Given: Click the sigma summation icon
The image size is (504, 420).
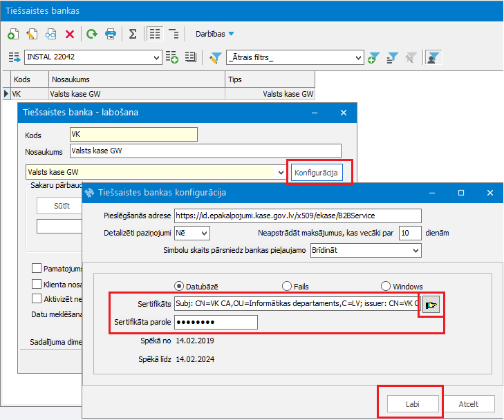Looking at the screenshot, I should coord(133,34).
